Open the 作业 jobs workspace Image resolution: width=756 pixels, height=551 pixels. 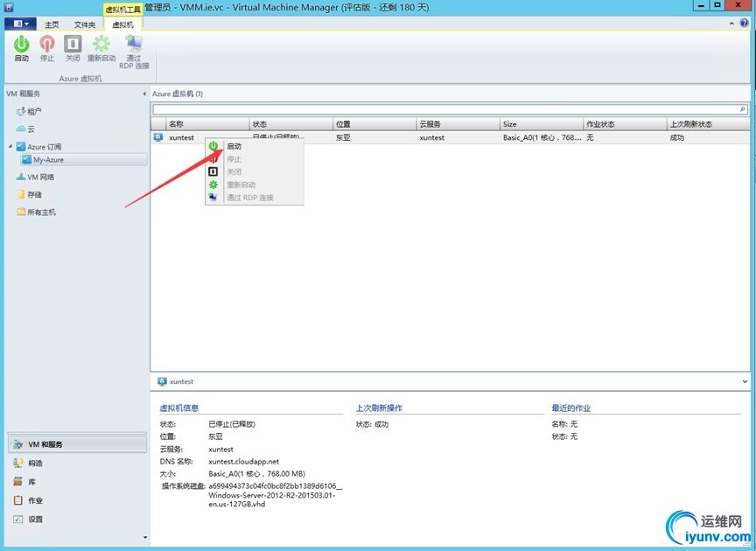77,501
